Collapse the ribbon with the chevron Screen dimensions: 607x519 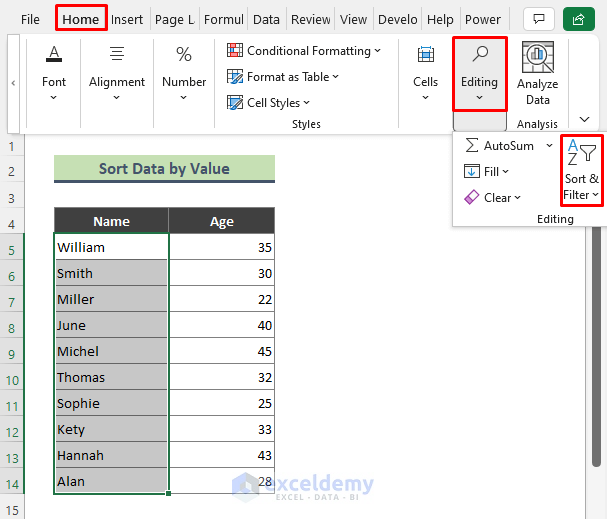coord(585,119)
